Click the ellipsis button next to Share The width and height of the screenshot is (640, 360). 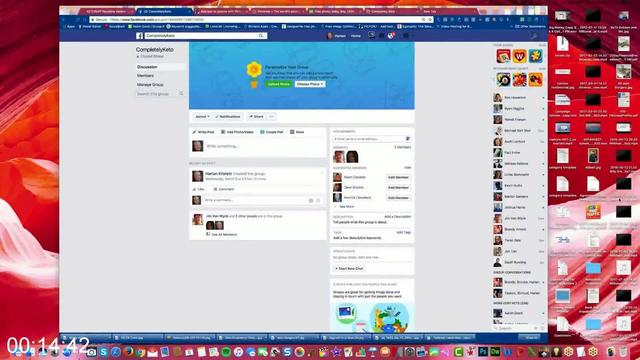[x=271, y=117]
